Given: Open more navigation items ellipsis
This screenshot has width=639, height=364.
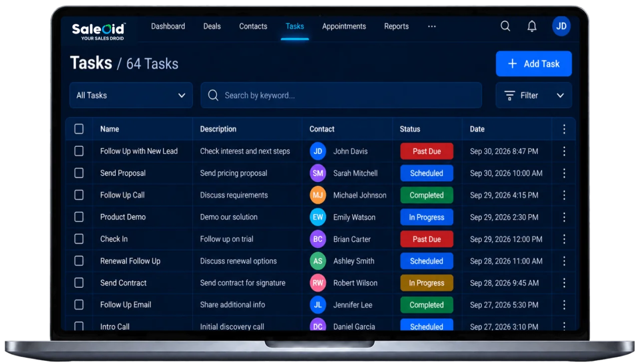Looking at the screenshot, I should (432, 26).
